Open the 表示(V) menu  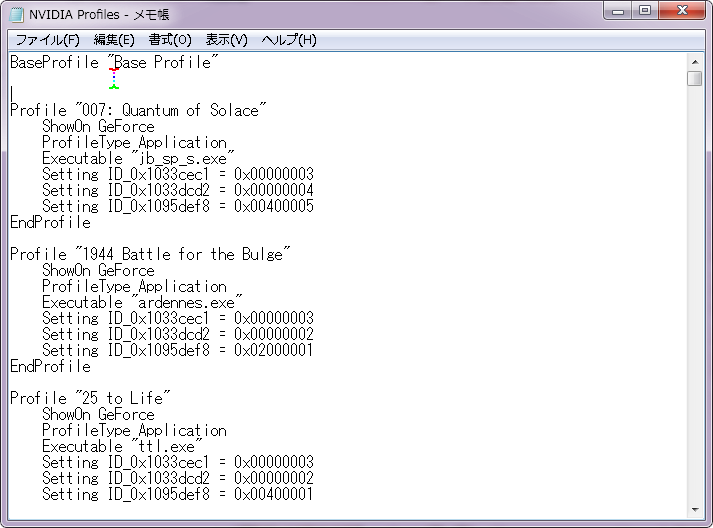tap(226, 40)
